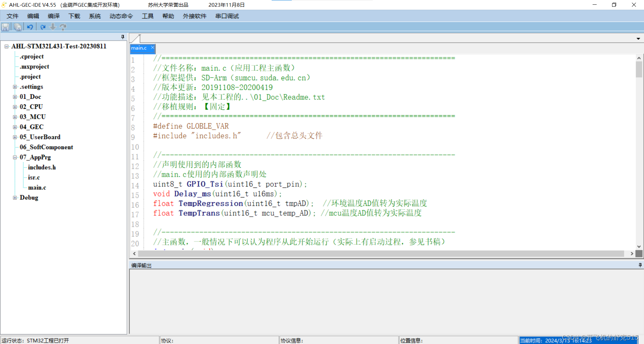The width and height of the screenshot is (644, 344).
Task: Collapse the 07_AppPrg folder
Action: pyautogui.click(x=15, y=157)
